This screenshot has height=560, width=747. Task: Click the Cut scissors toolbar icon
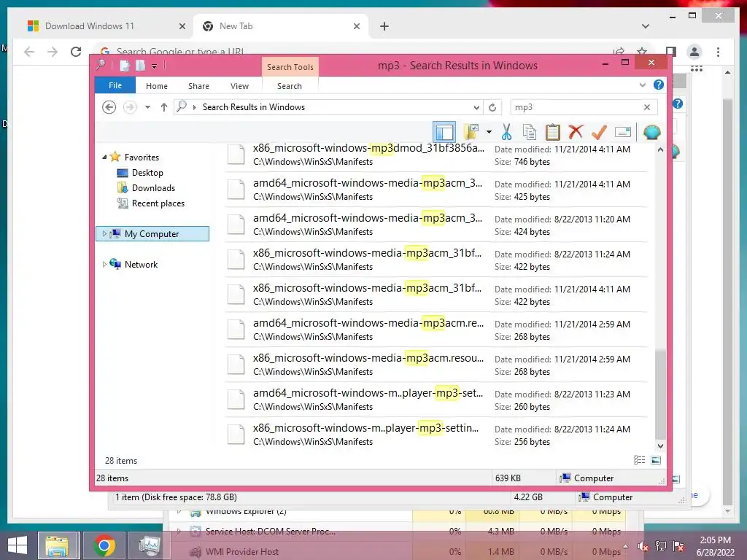click(506, 132)
